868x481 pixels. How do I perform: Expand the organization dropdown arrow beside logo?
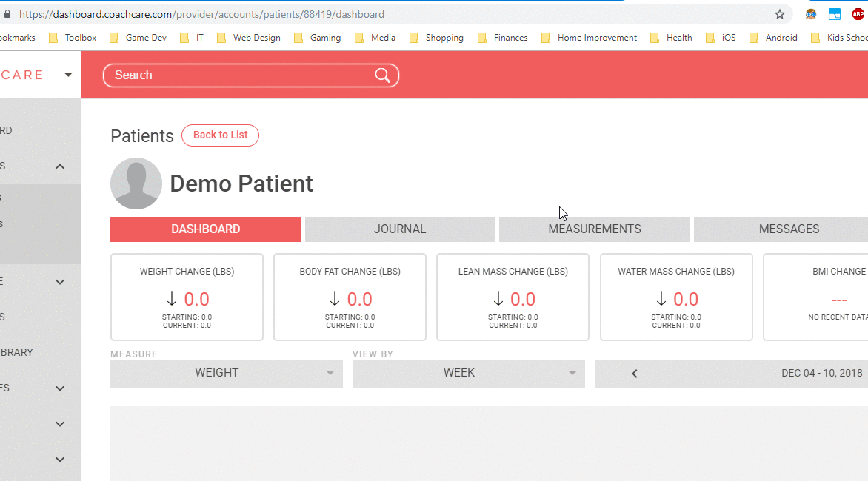point(68,75)
